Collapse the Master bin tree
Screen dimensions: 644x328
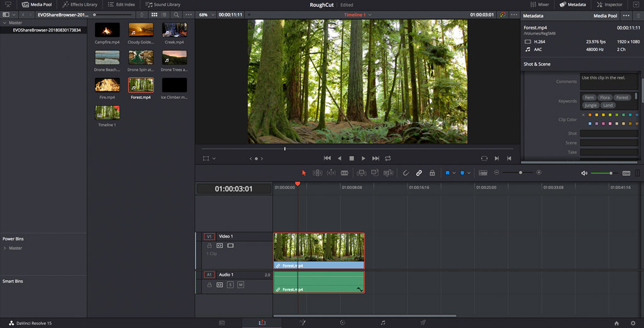(x=4, y=23)
